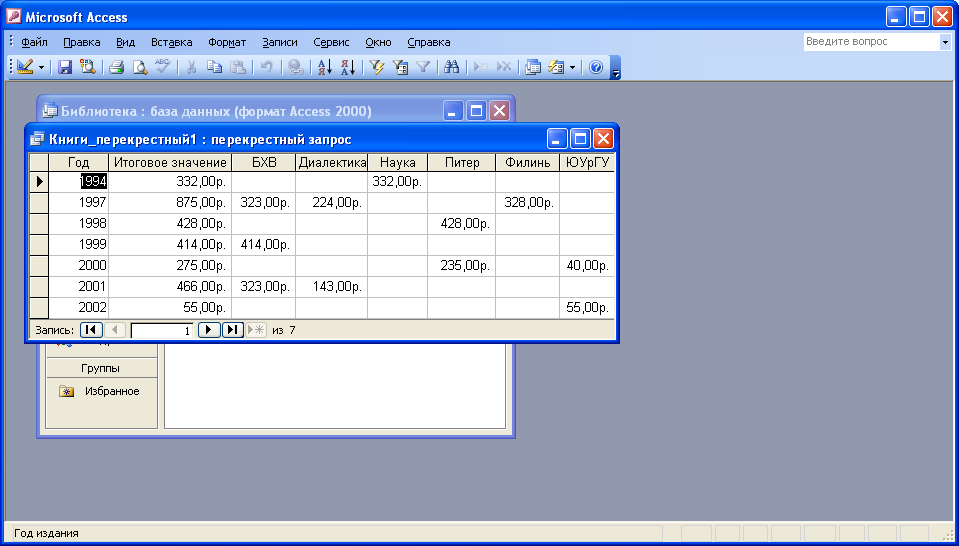Image resolution: width=959 pixels, height=546 pixels.
Task: Apply filter by selection icon
Action: click(377, 67)
